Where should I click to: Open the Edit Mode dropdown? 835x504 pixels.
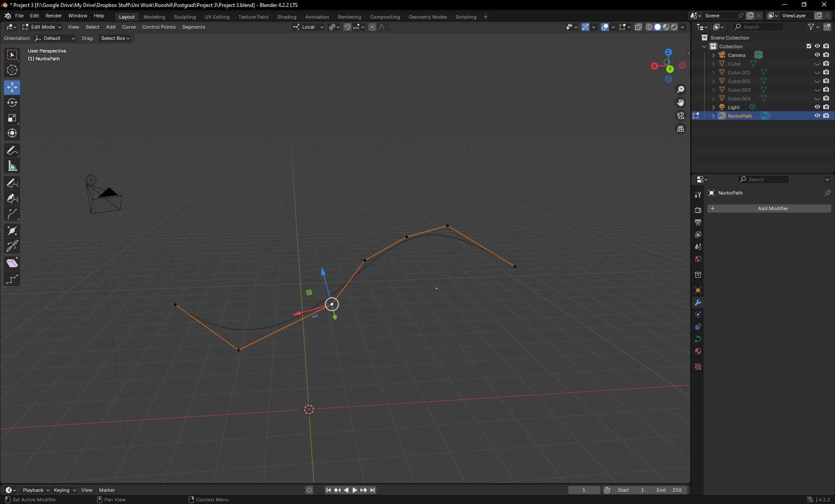(x=42, y=27)
